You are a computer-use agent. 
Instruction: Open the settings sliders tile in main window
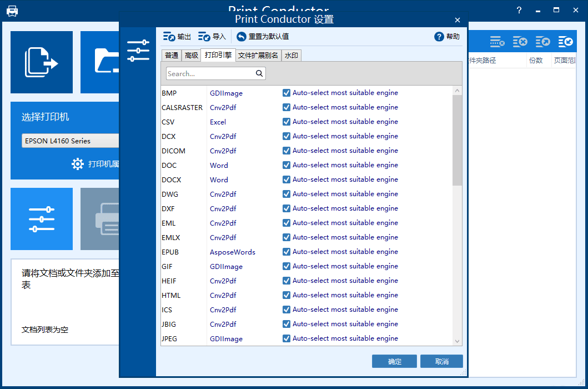click(42, 219)
